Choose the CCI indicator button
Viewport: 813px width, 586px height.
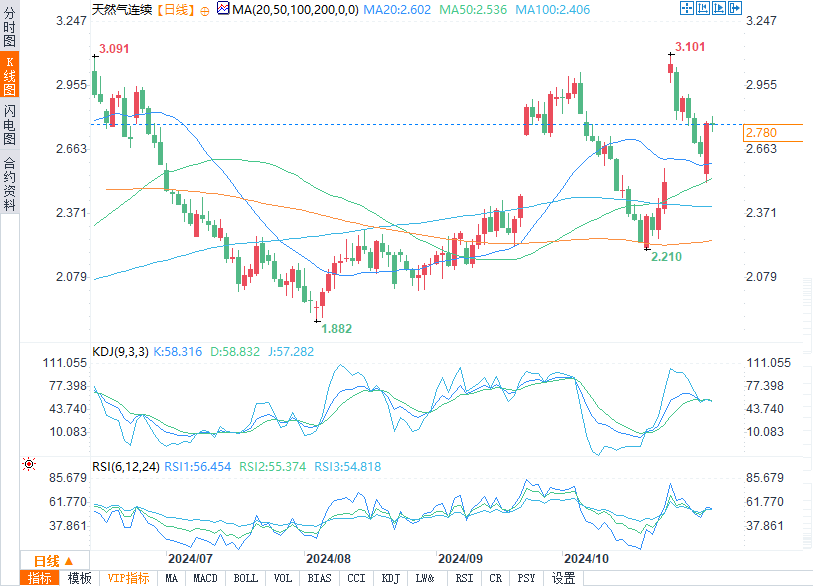point(356,578)
